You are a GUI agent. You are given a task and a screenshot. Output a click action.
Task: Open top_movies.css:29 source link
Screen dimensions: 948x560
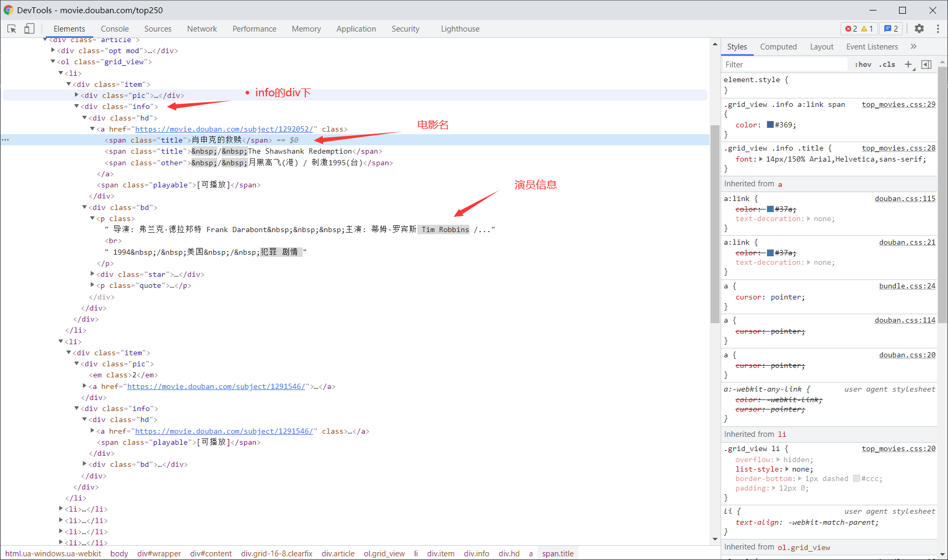(x=899, y=104)
